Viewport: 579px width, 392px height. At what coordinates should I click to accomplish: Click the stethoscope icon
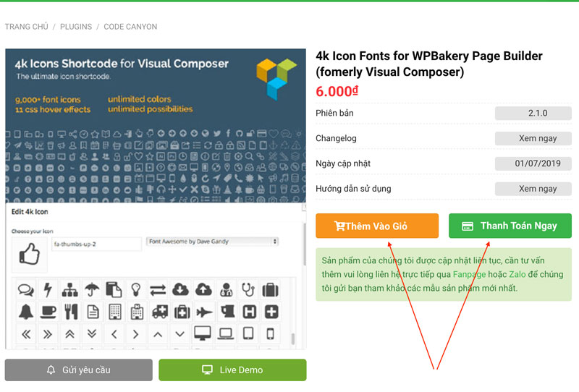[248, 290]
